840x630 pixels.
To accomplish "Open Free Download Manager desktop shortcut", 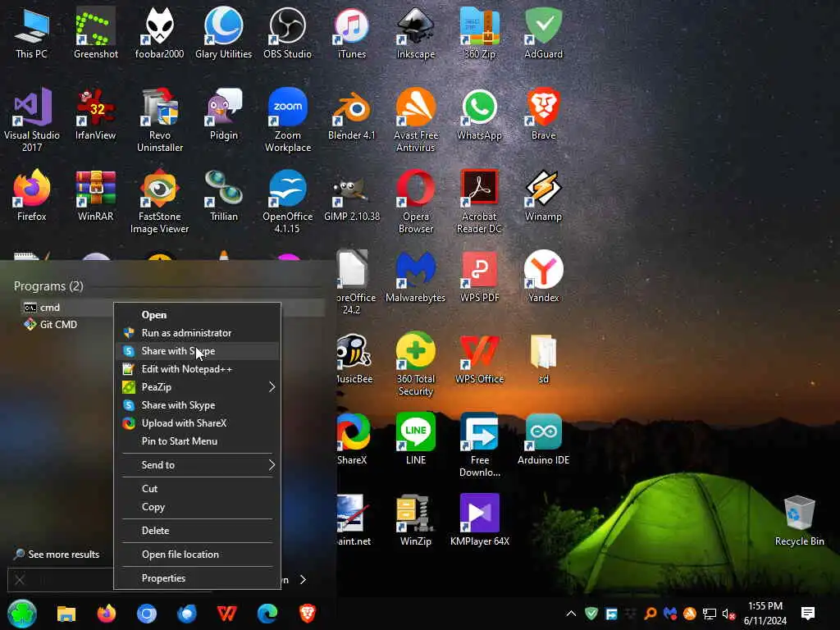I will (x=479, y=445).
